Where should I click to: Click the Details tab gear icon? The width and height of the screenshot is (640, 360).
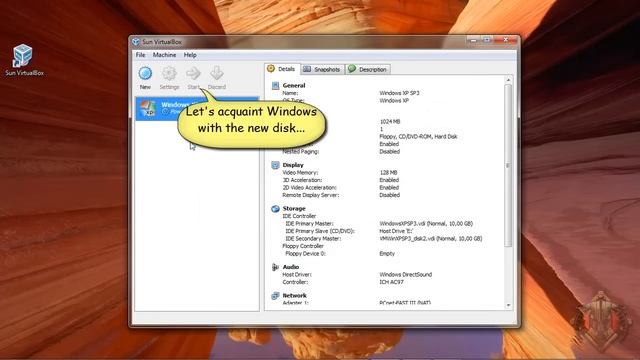pyautogui.click(x=271, y=69)
